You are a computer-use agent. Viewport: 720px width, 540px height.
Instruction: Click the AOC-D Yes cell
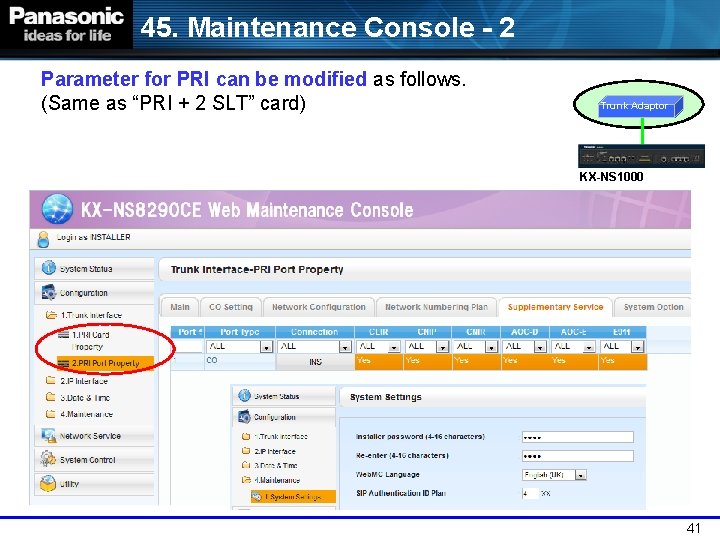(x=525, y=362)
